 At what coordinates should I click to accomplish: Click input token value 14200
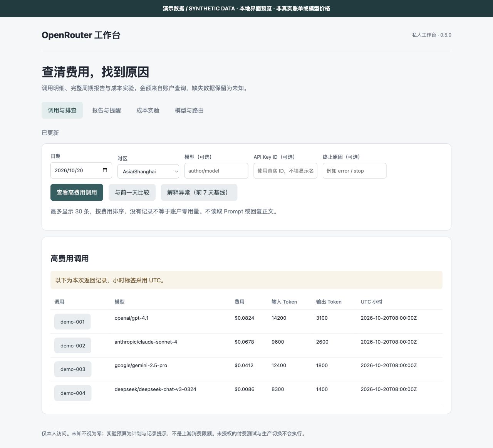(x=279, y=318)
